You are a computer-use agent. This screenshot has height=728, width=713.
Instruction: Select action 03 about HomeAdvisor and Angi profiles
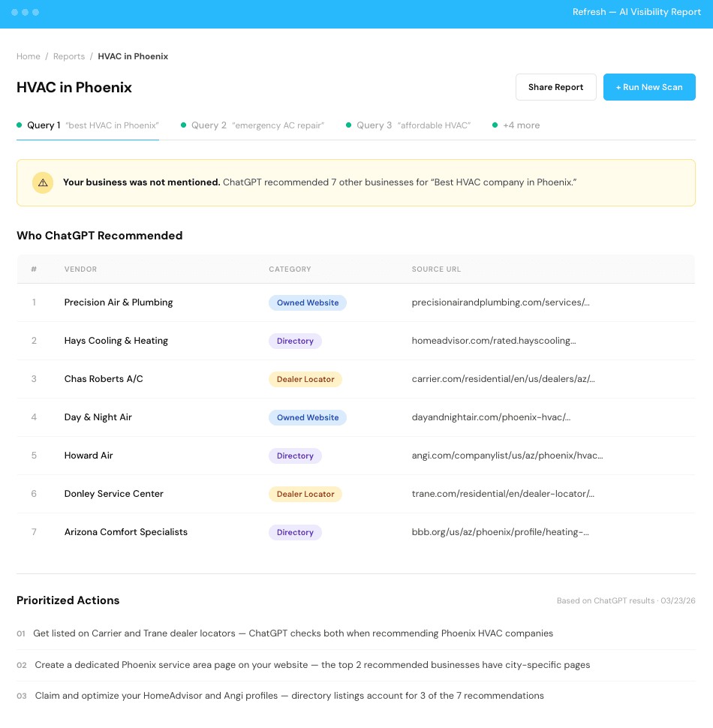(356, 696)
